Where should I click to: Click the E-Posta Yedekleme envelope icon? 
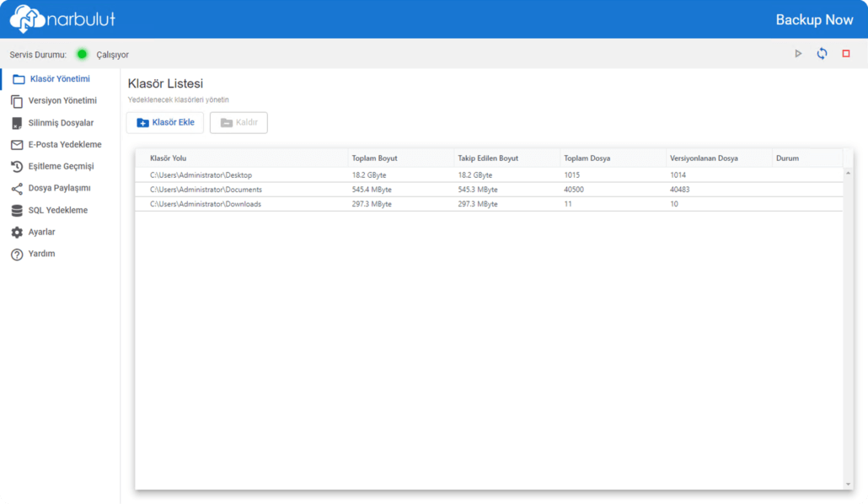(x=17, y=145)
